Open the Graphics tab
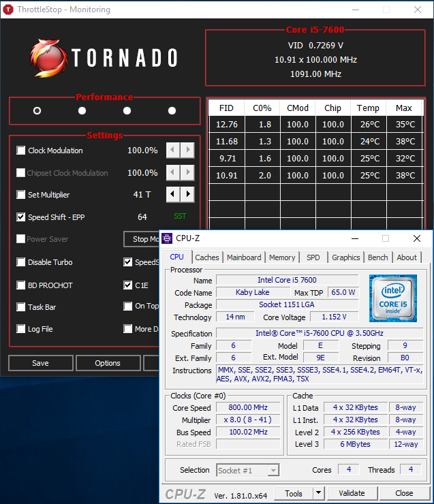This screenshot has height=504, width=434. pyautogui.click(x=346, y=257)
